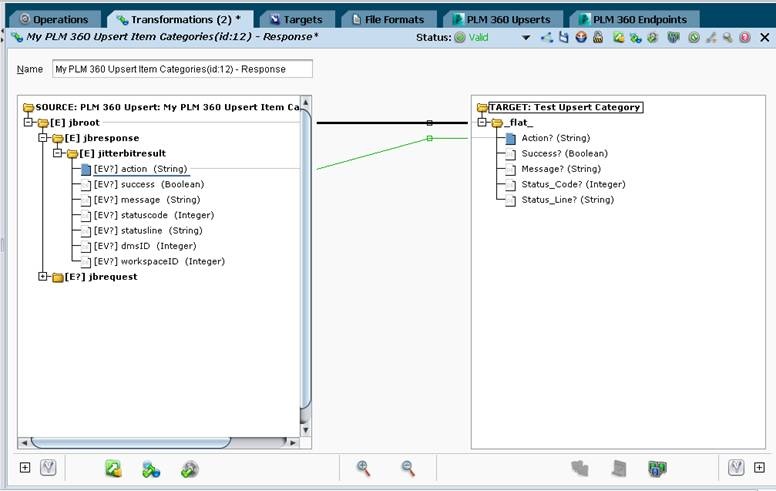Viewport: 776px width, 491px height.
Task: Click the share/dependencies icon in top toolbar
Action: point(547,38)
